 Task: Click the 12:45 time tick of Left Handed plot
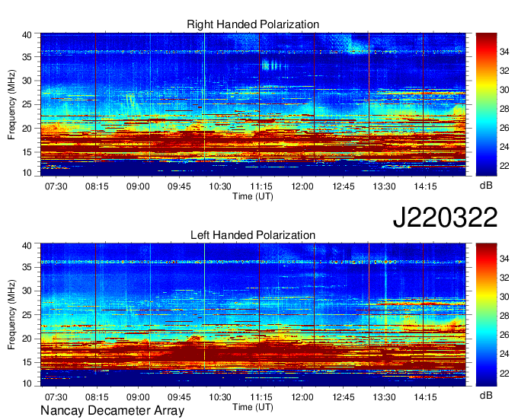pyautogui.click(x=344, y=397)
